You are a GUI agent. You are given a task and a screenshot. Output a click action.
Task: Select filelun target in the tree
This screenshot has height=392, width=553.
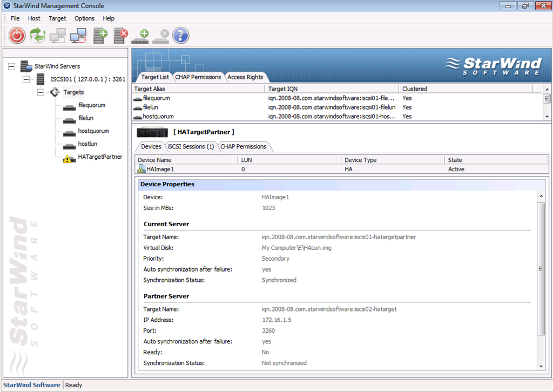coord(86,118)
